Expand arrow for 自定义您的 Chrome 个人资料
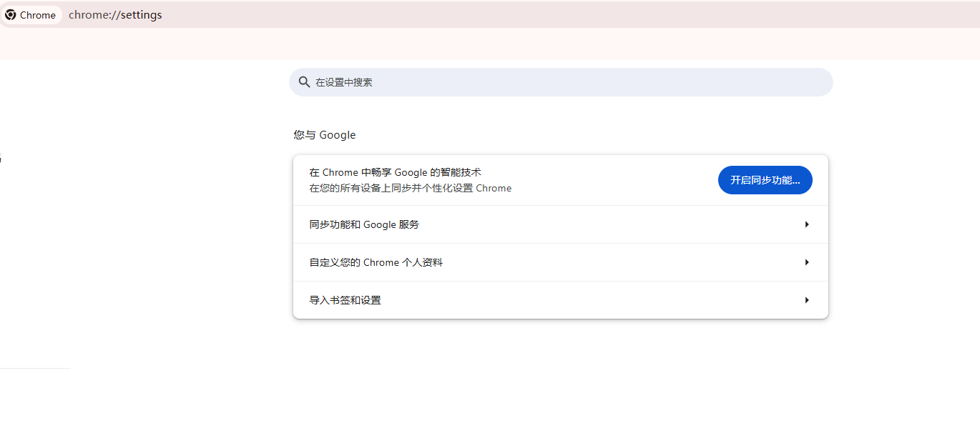The height and width of the screenshot is (423, 980). coord(807,262)
